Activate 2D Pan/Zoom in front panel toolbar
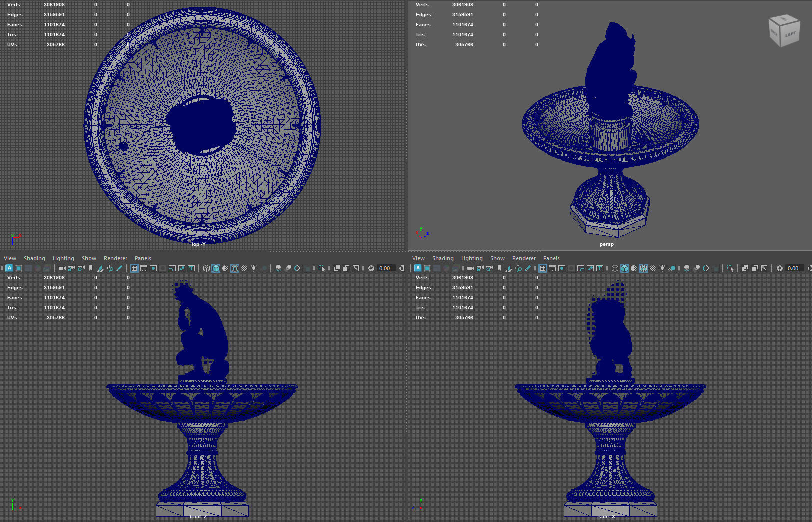Image resolution: width=812 pixels, height=522 pixels. click(110, 268)
